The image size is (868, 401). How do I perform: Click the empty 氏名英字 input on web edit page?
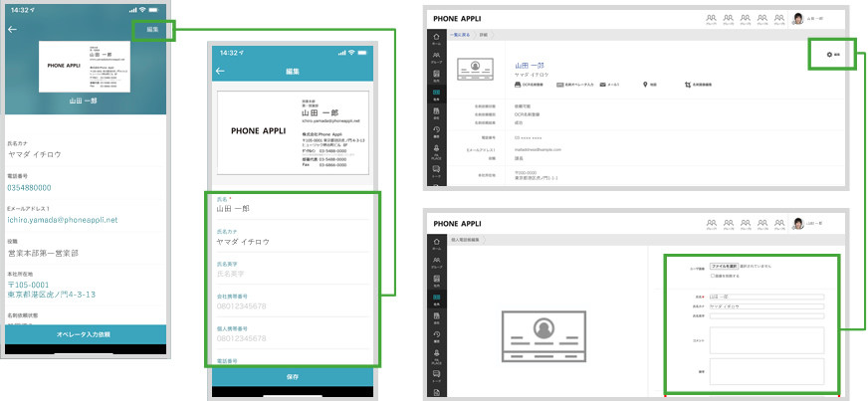click(766, 316)
